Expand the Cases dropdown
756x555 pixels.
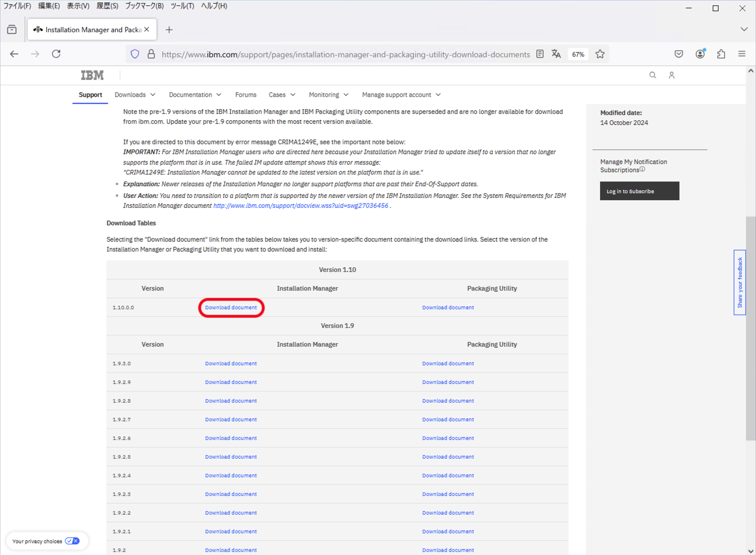[282, 95]
